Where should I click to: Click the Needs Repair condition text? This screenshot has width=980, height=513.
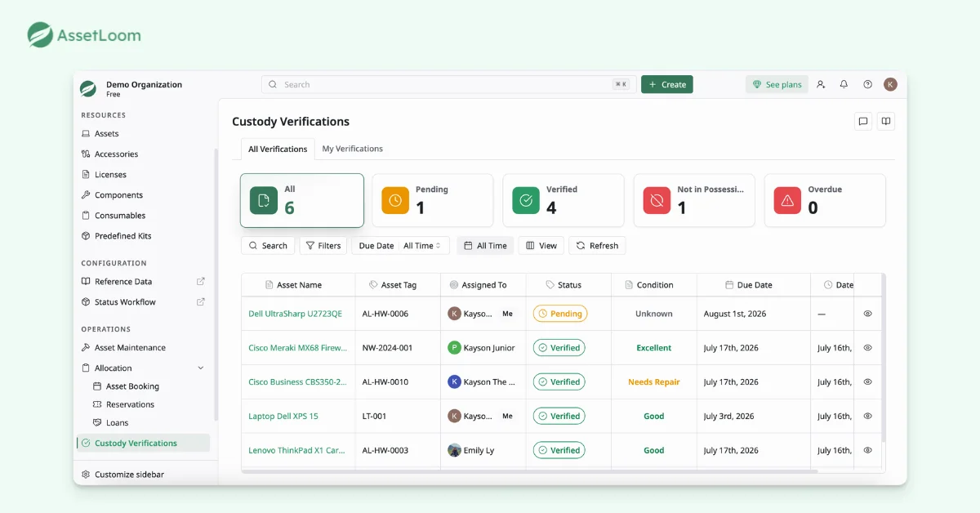click(x=653, y=382)
